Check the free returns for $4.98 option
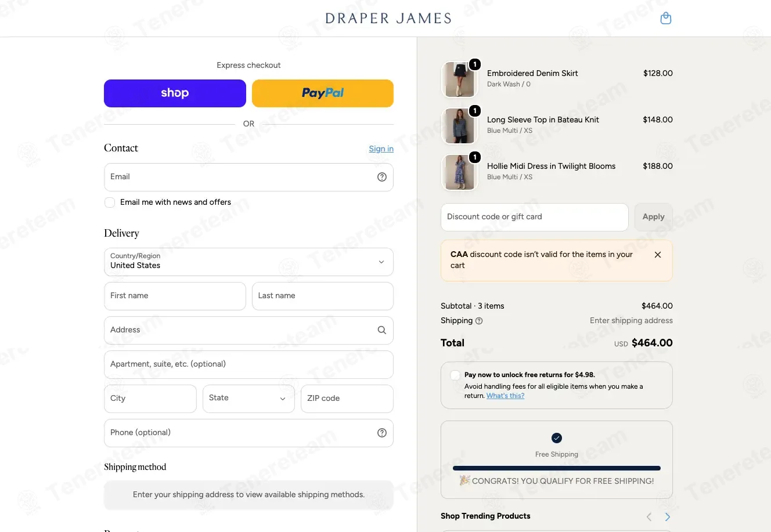Image resolution: width=771 pixels, height=532 pixels. 456,375
